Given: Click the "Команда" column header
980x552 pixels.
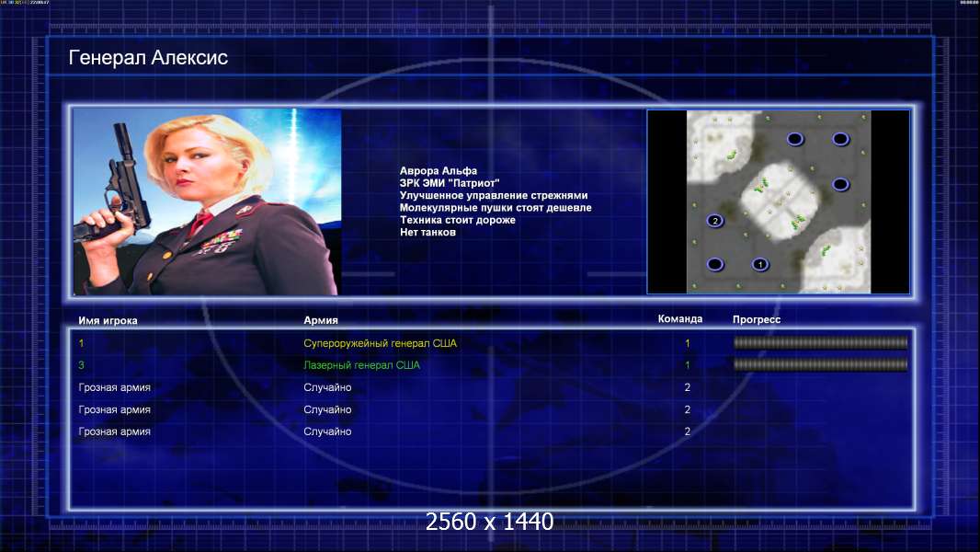Looking at the screenshot, I should [680, 319].
